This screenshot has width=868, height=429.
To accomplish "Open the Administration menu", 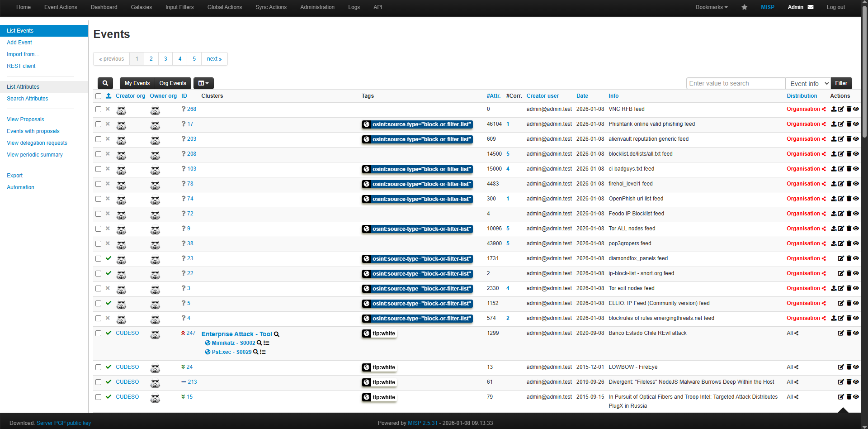I will click(317, 7).
